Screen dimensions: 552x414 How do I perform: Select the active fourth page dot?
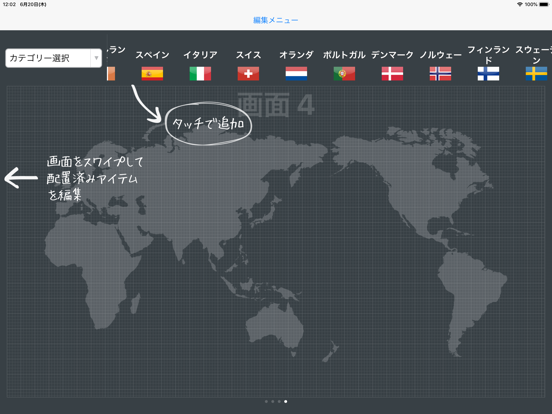pyautogui.click(x=286, y=401)
